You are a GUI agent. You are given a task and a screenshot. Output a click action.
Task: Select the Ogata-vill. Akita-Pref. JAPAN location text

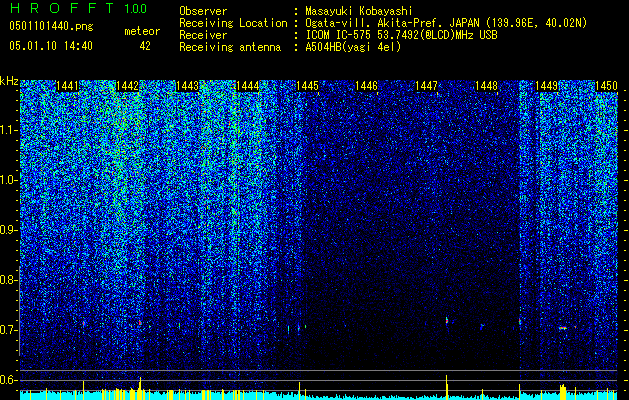point(446,23)
